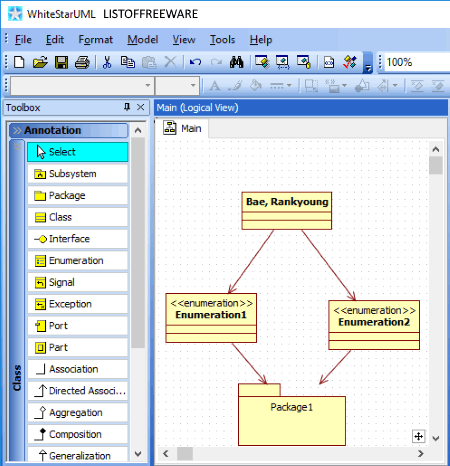Click the Paste clipboard icon

[149, 62]
